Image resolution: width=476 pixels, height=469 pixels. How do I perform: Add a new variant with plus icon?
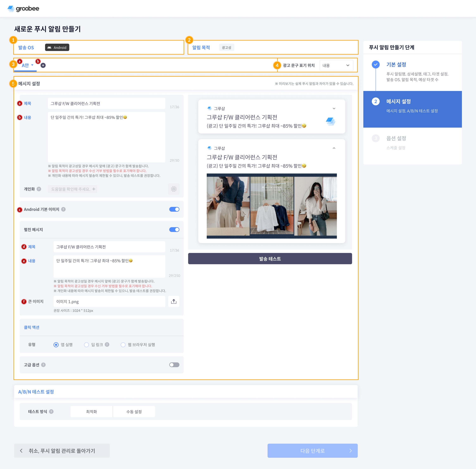pos(43,65)
